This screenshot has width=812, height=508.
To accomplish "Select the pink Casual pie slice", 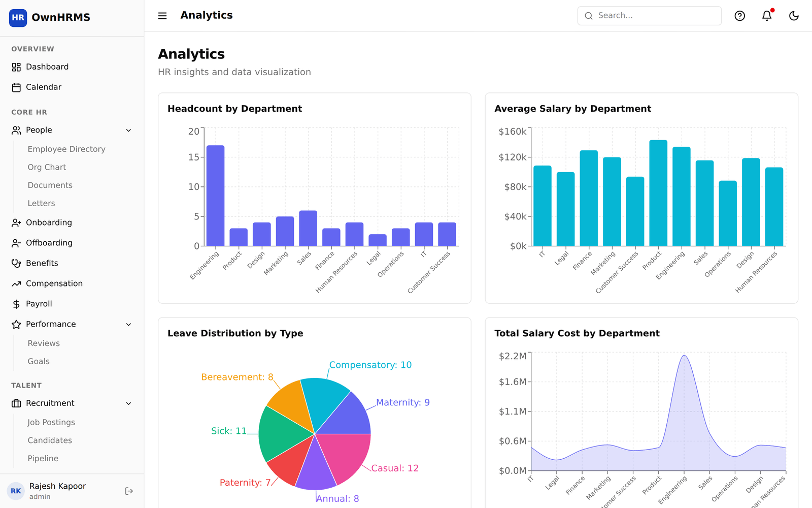I will pos(345,456).
